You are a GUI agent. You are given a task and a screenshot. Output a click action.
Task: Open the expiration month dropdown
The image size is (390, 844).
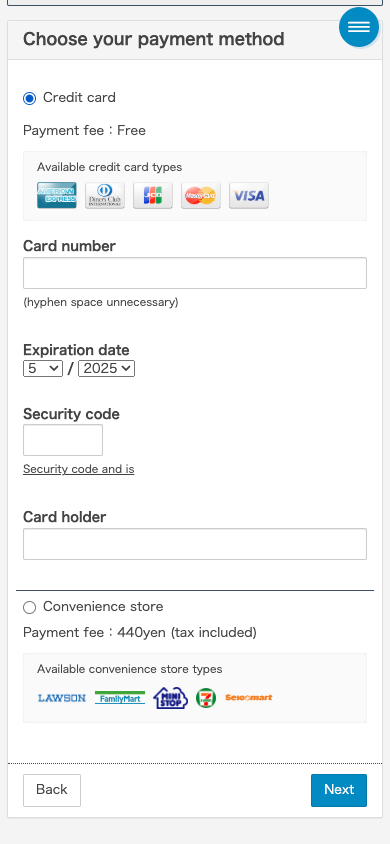[x=43, y=369]
